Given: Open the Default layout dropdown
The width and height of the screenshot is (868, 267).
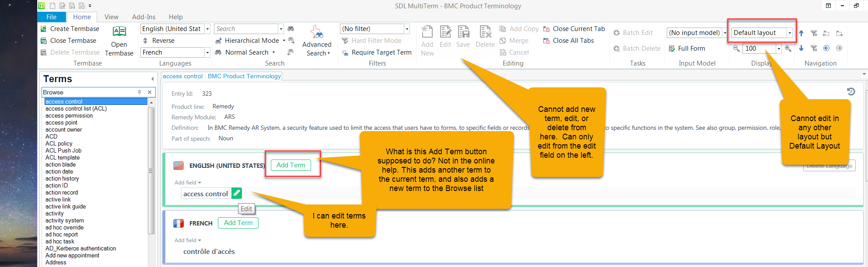Looking at the screenshot, I should (789, 33).
